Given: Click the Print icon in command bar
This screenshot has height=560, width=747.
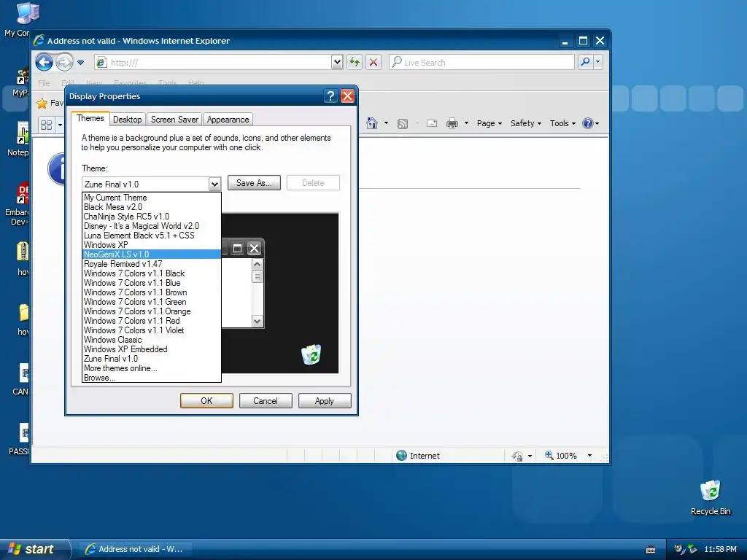Looking at the screenshot, I should point(452,123).
